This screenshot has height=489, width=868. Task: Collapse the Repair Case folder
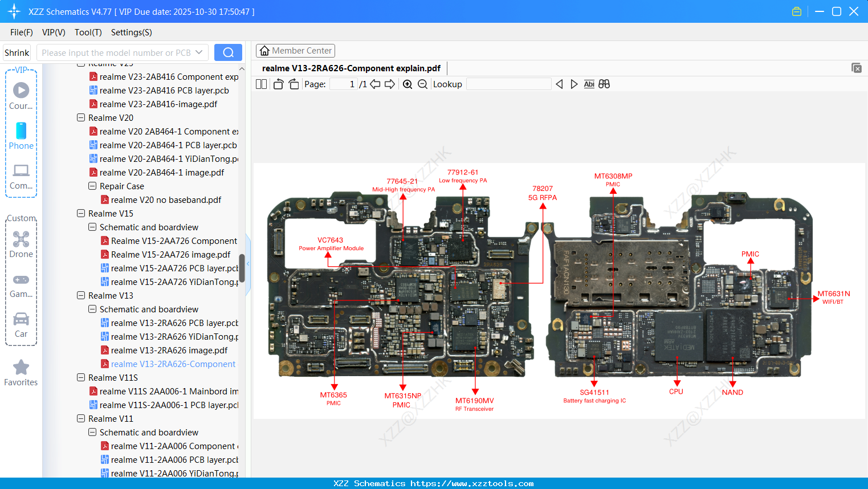point(92,186)
